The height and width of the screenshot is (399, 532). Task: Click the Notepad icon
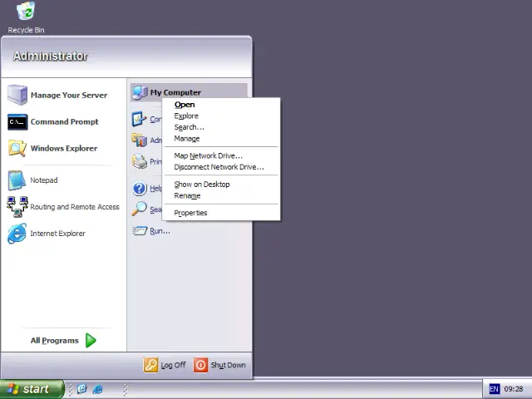coord(17,180)
